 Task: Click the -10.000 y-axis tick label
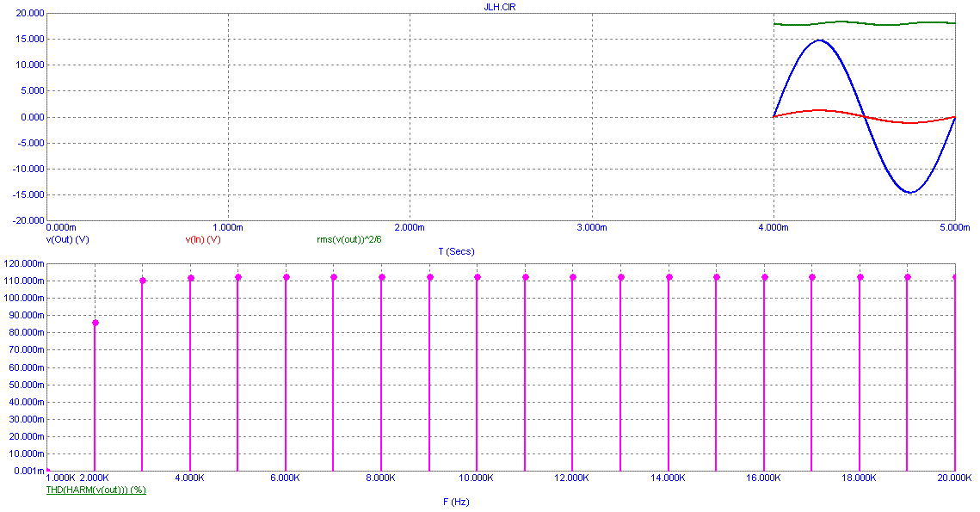pos(30,169)
